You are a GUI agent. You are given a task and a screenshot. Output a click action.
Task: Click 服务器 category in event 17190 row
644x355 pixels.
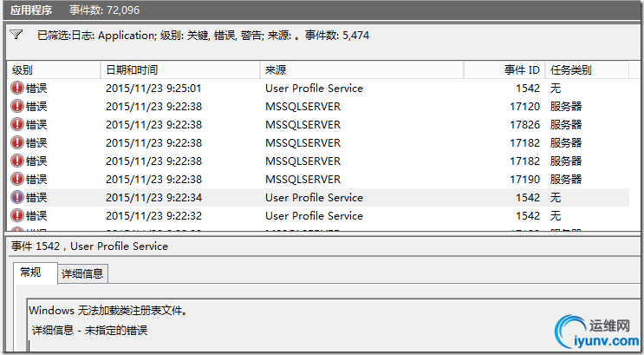pyautogui.click(x=565, y=179)
